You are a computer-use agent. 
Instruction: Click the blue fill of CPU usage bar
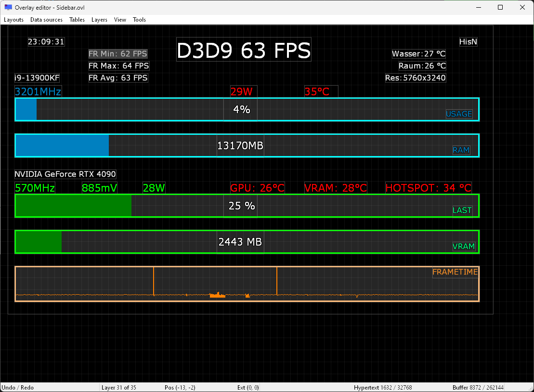click(26, 109)
